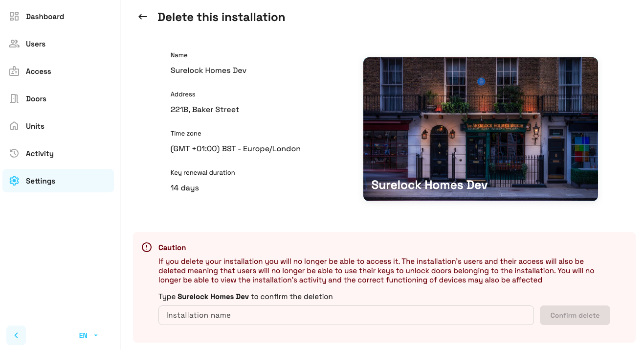The height and width of the screenshot is (350, 644).
Task: Navigate to the Access section
Action: click(x=58, y=71)
